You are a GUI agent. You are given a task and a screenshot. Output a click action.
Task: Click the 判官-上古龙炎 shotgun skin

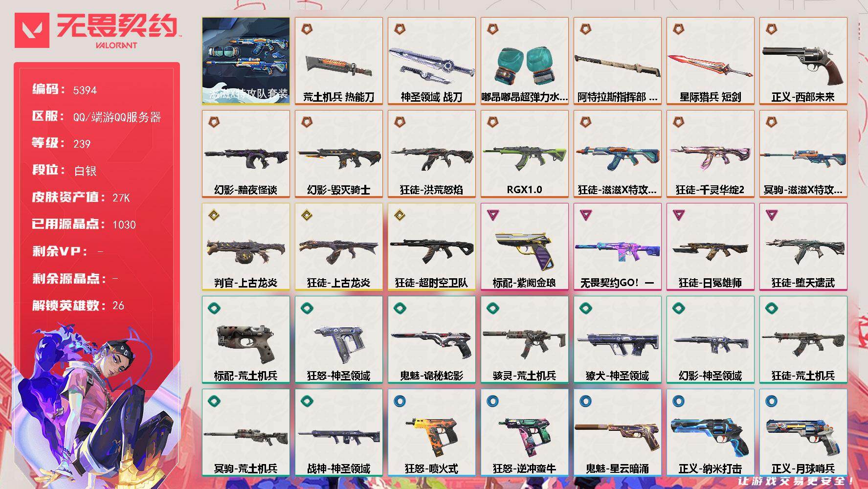[246, 247]
